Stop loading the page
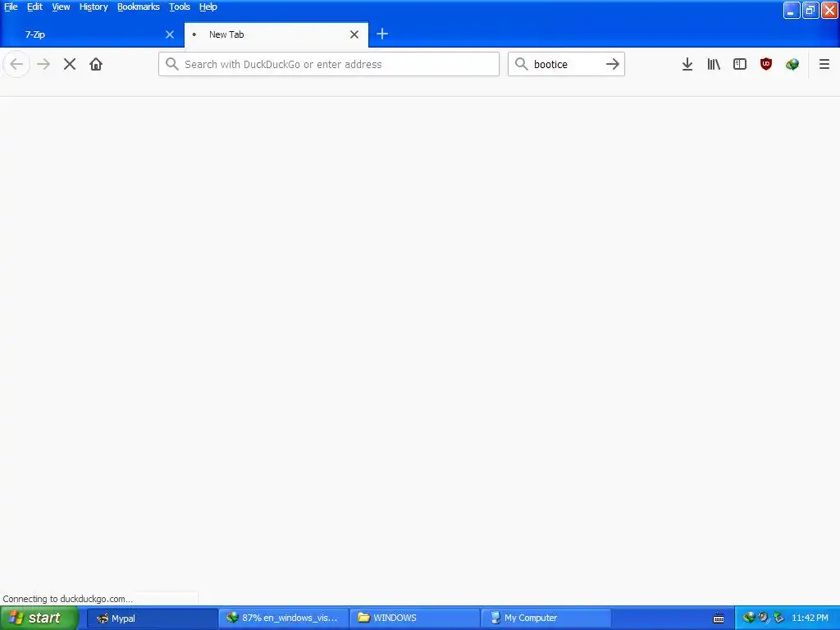Viewport: 840px width, 630px height. 70,64
